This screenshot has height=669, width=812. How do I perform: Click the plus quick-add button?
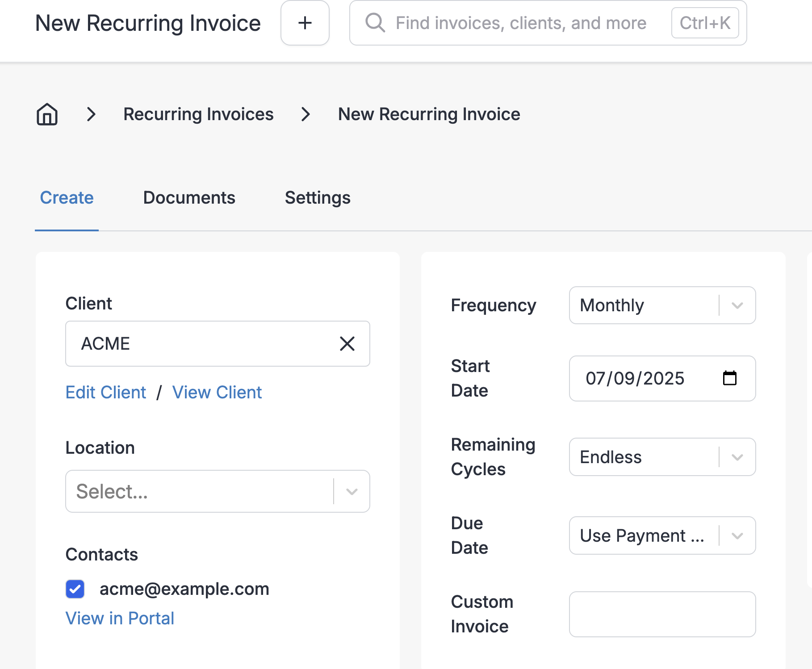[305, 23]
